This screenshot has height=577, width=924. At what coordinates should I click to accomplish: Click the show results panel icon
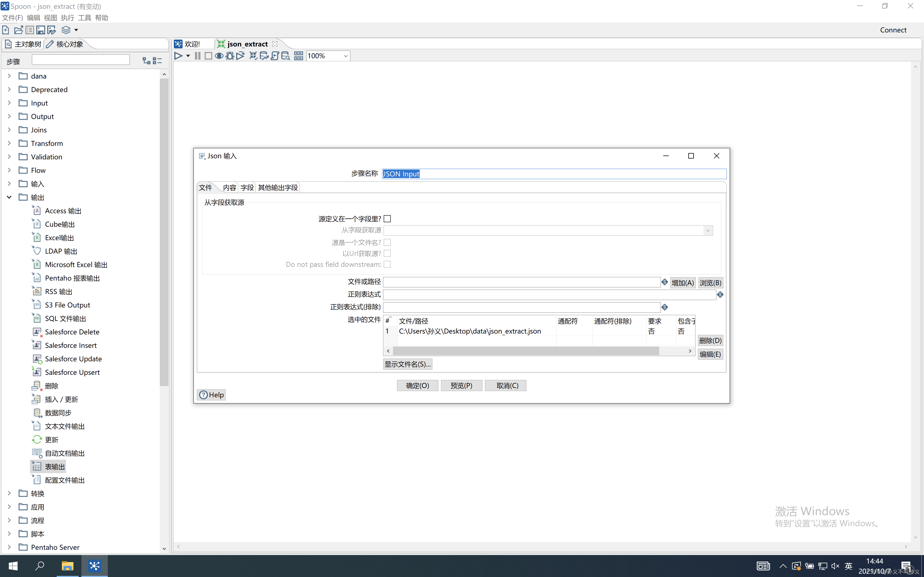click(299, 56)
